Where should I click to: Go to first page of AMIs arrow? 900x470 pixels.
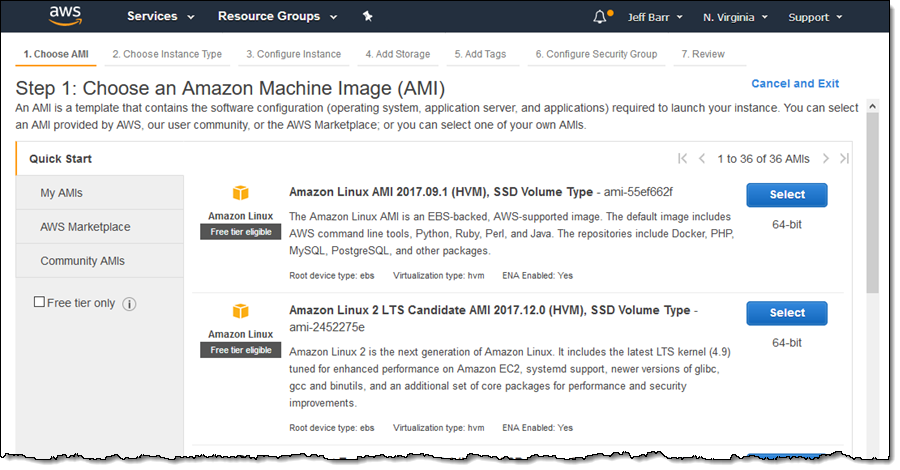[682, 158]
